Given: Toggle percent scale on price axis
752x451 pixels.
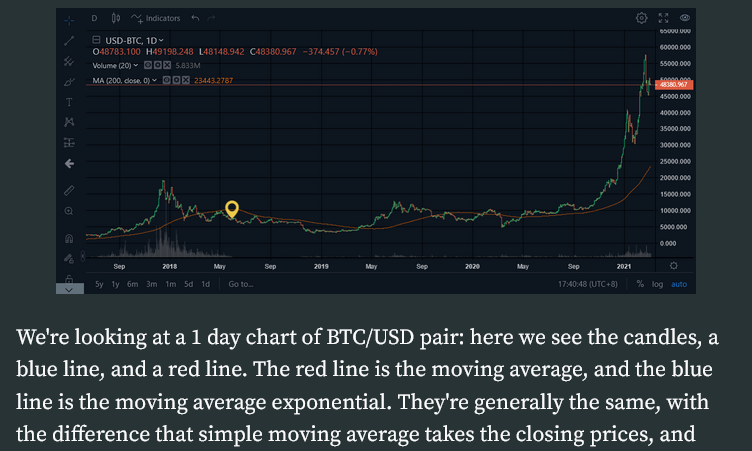Looking at the screenshot, I should [640, 284].
